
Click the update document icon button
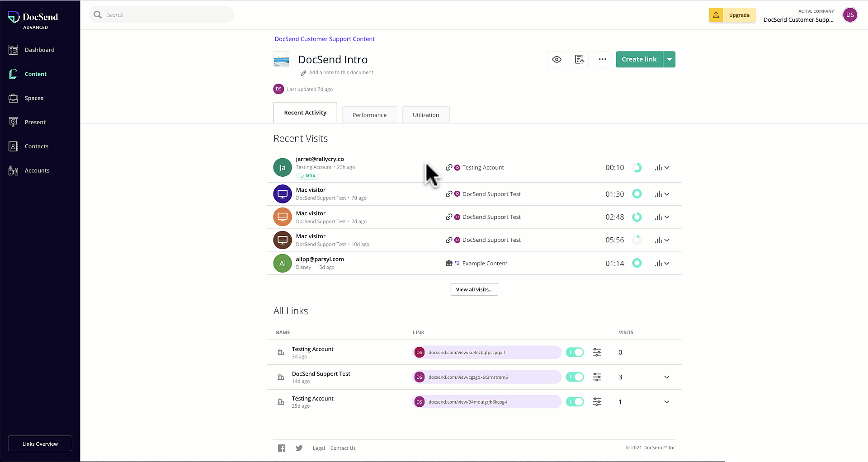[580, 59]
